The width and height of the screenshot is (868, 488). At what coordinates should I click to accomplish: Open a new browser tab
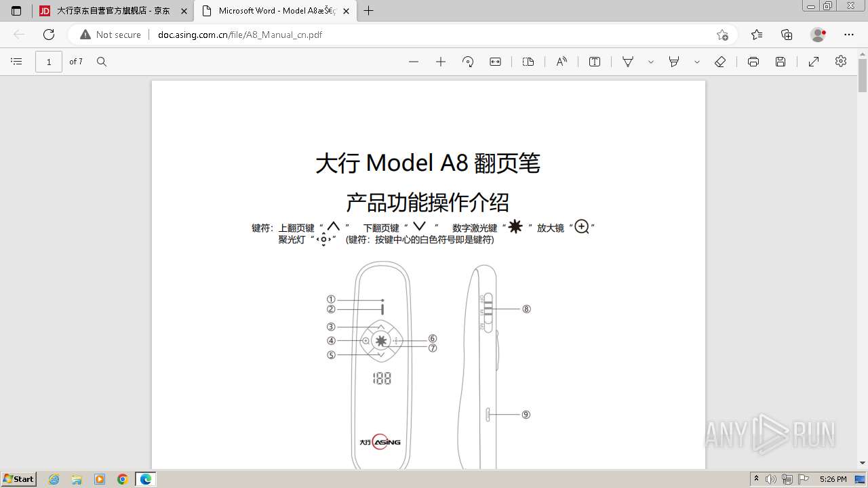pos(369,11)
